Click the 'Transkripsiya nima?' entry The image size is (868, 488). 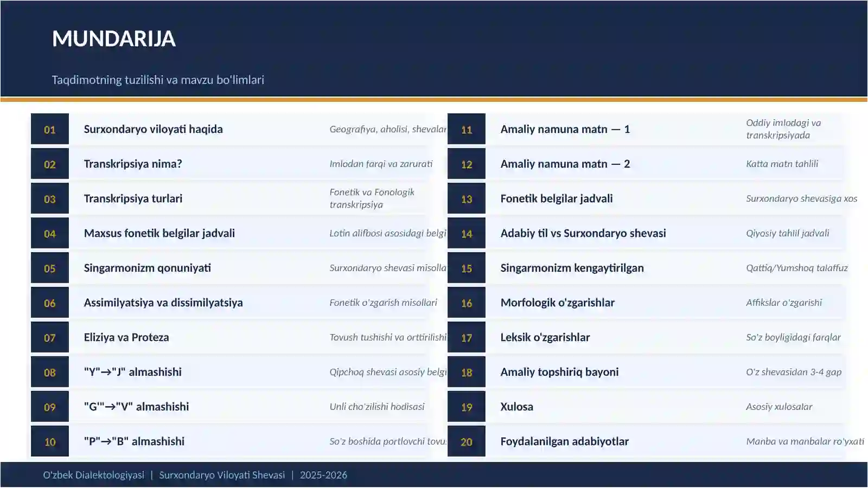tap(133, 164)
